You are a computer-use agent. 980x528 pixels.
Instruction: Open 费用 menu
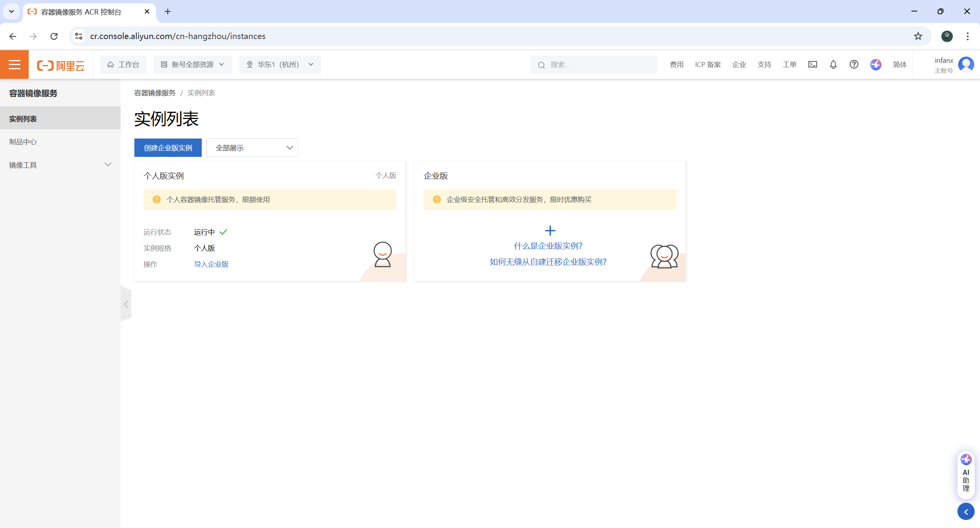tap(676, 65)
